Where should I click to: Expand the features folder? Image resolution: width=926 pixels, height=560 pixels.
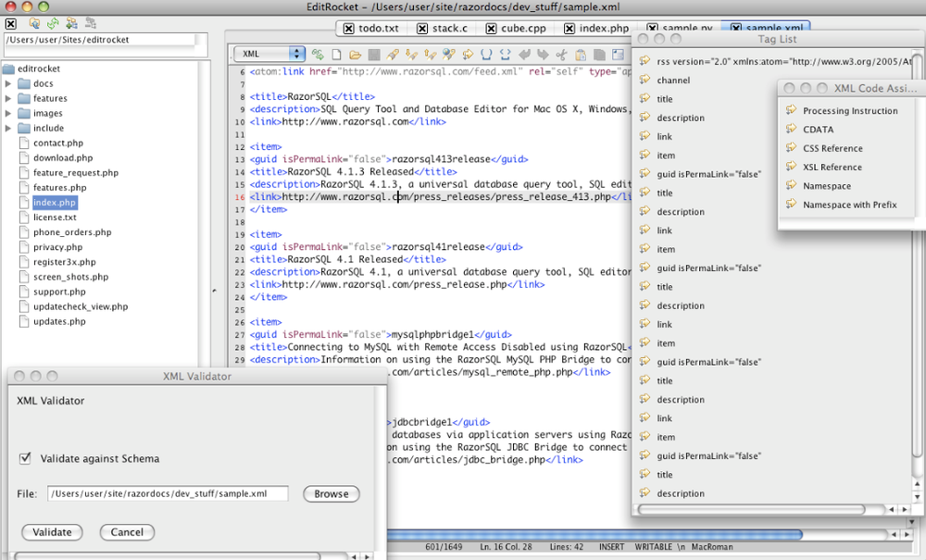pyautogui.click(x=8, y=98)
